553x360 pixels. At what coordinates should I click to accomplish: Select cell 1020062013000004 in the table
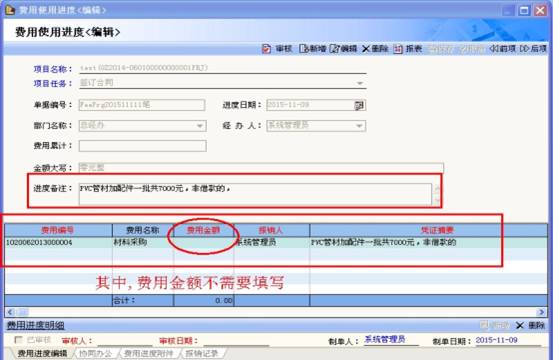58,243
